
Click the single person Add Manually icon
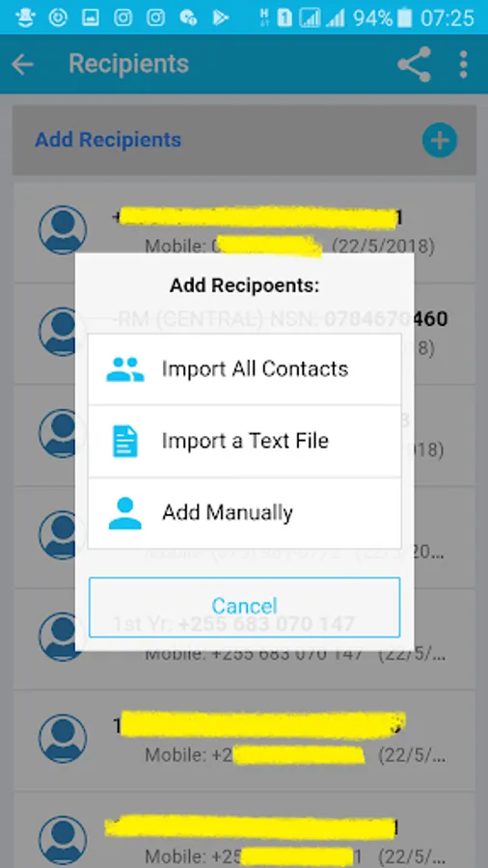coord(125,513)
